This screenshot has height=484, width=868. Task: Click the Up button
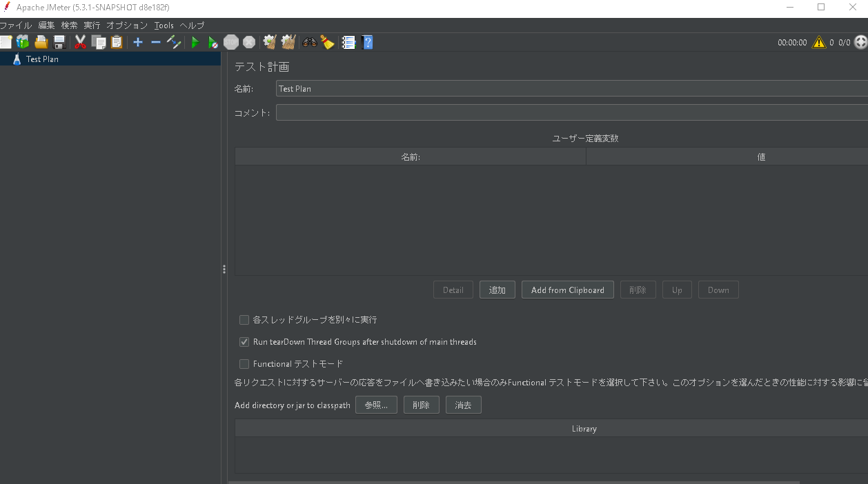[x=677, y=290]
